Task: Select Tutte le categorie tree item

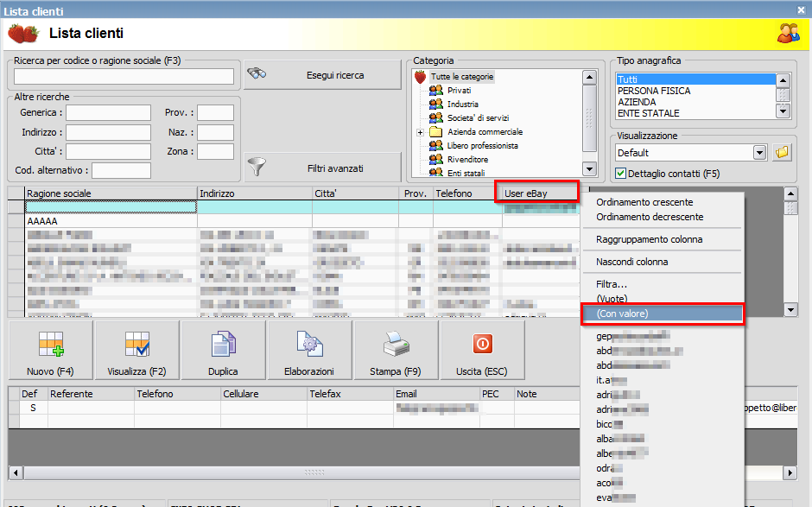Action: pyautogui.click(x=462, y=77)
